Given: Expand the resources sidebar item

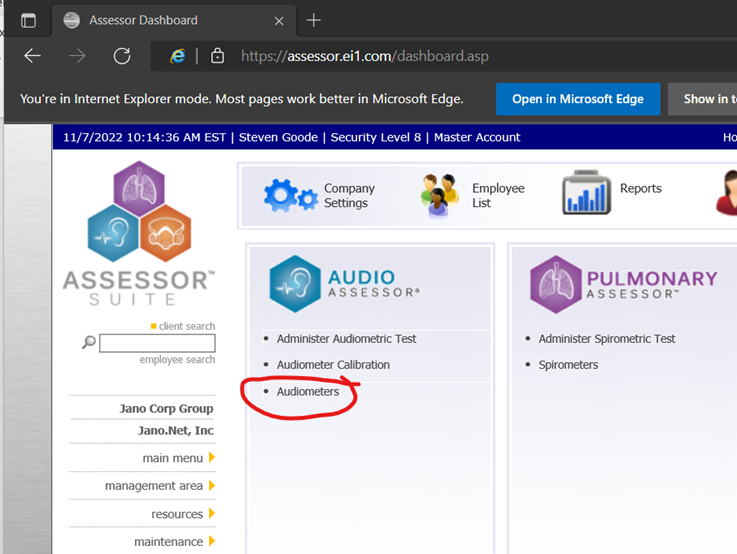Looking at the screenshot, I should (177, 514).
